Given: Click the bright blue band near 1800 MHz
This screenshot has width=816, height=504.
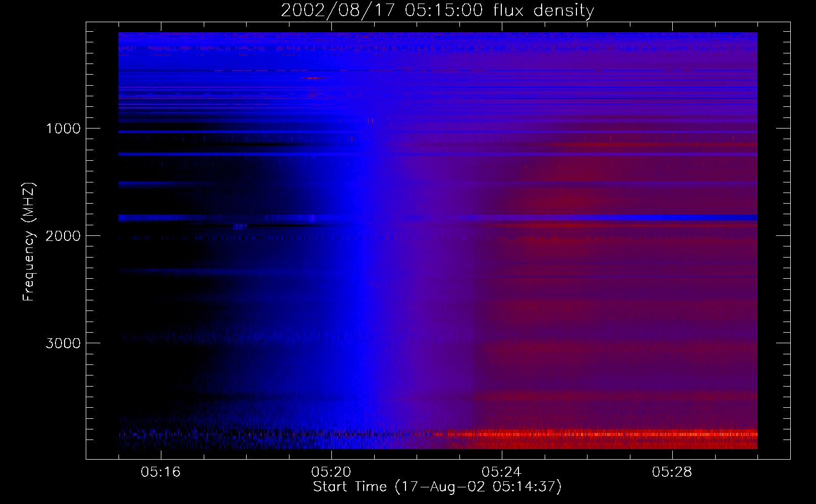Looking at the screenshot, I should (x=438, y=218).
